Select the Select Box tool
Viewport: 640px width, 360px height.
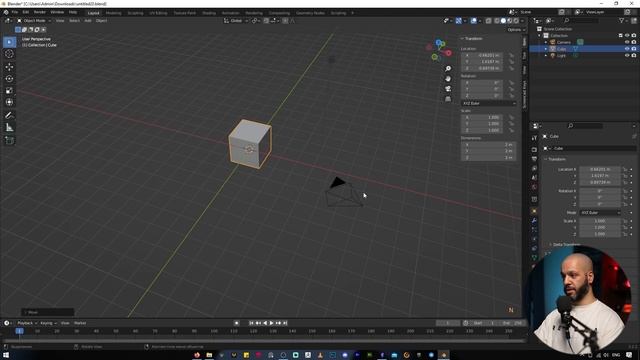click(9, 42)
